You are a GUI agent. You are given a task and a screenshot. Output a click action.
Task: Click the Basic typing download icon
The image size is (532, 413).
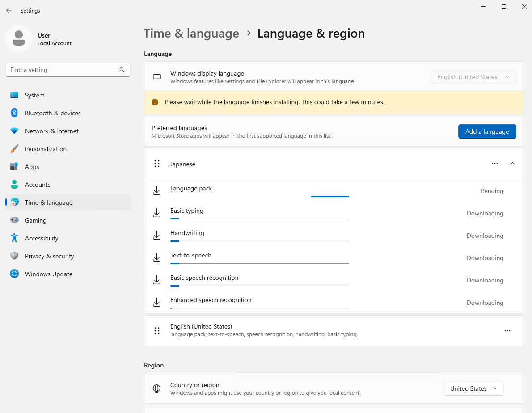pyautogui.click(x=156, y=213)
